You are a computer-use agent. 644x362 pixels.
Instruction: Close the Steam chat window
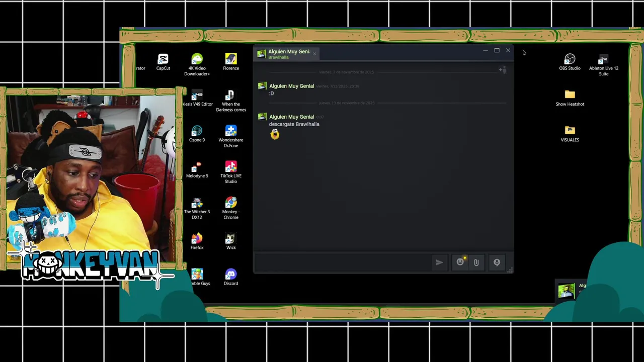tap(508, 50)
